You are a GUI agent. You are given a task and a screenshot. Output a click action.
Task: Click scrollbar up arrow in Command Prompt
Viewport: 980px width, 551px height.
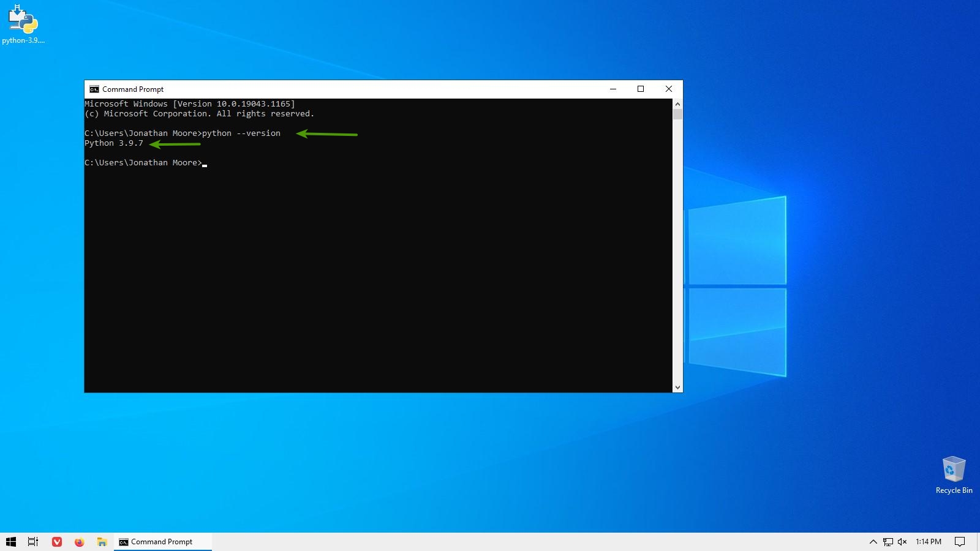tap(677, 104)
